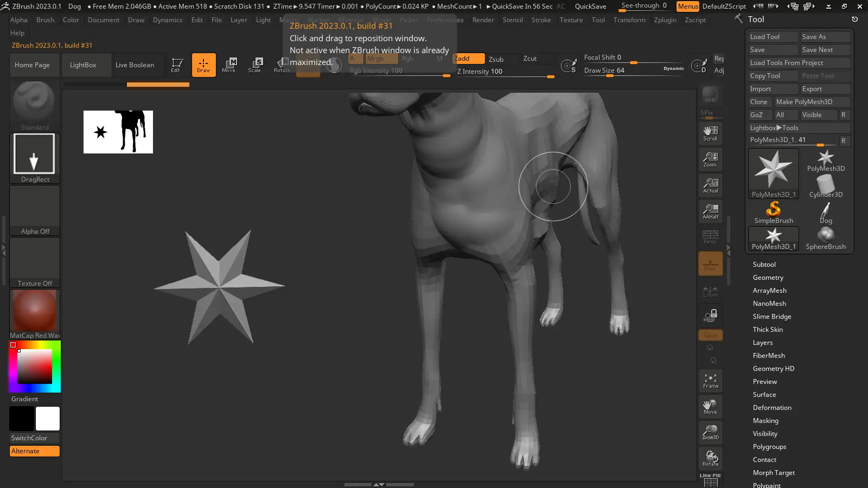
Task: Click the QuickSave button
Action: [590, 7]
